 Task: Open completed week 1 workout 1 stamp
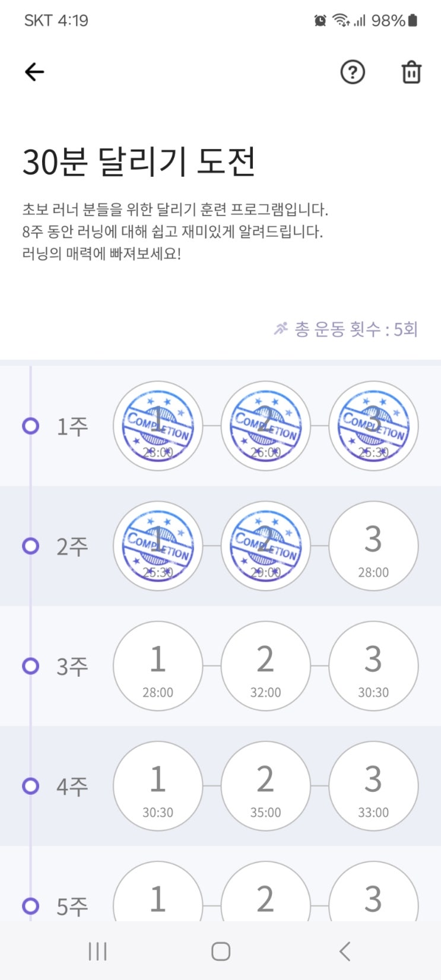[158, 426]
